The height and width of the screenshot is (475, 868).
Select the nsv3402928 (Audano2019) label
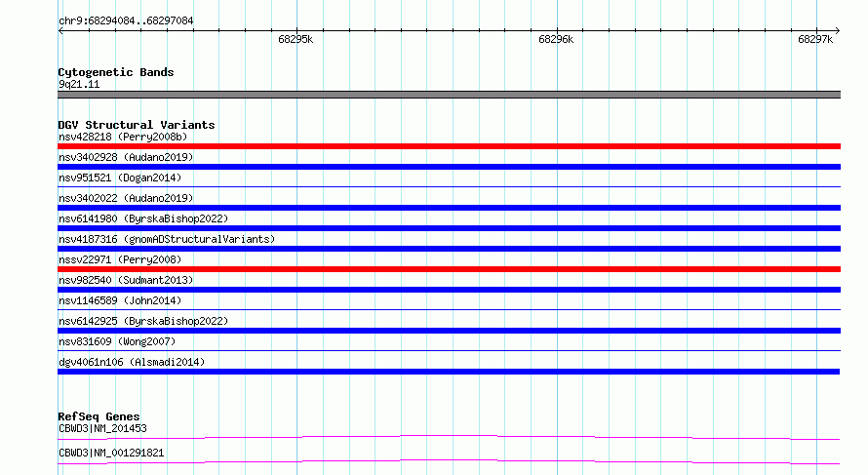[x=126, y=157]
